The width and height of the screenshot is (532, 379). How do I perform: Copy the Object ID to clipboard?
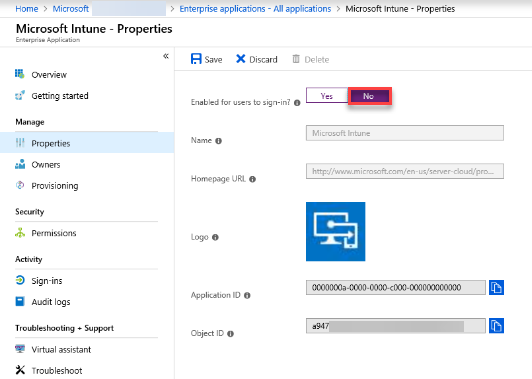point(496,326)
